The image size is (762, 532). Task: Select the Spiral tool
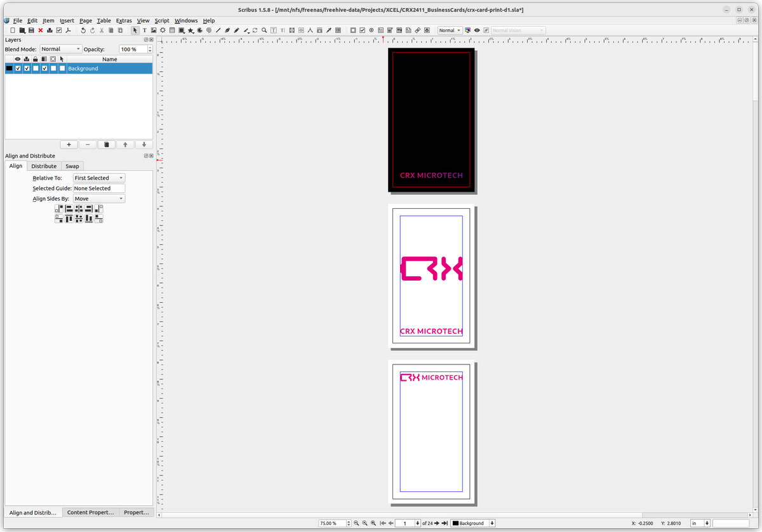208,30
